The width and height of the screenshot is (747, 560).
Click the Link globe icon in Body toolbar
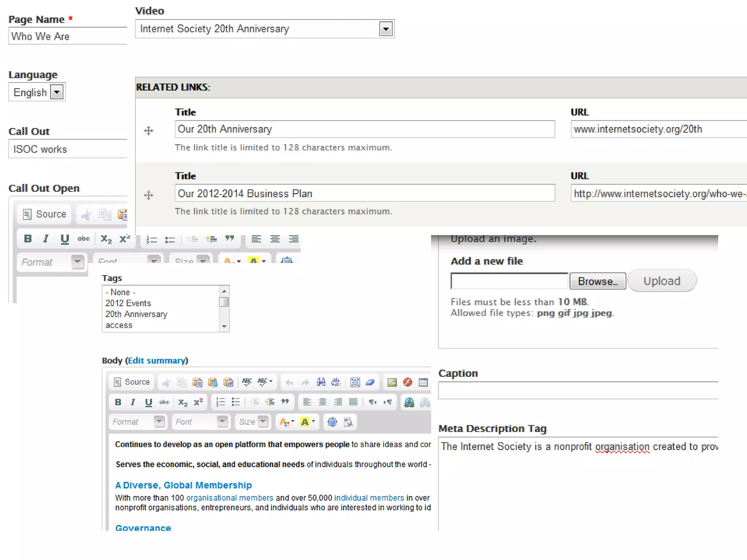tap(409, 402)
